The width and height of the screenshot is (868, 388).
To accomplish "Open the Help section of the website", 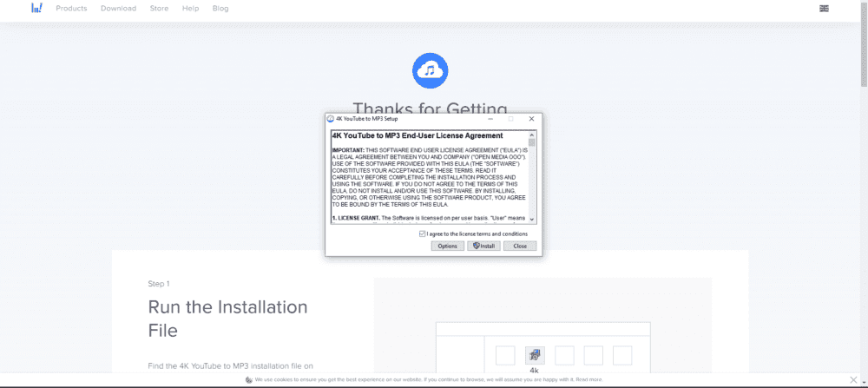I will [x=190, y=9].
